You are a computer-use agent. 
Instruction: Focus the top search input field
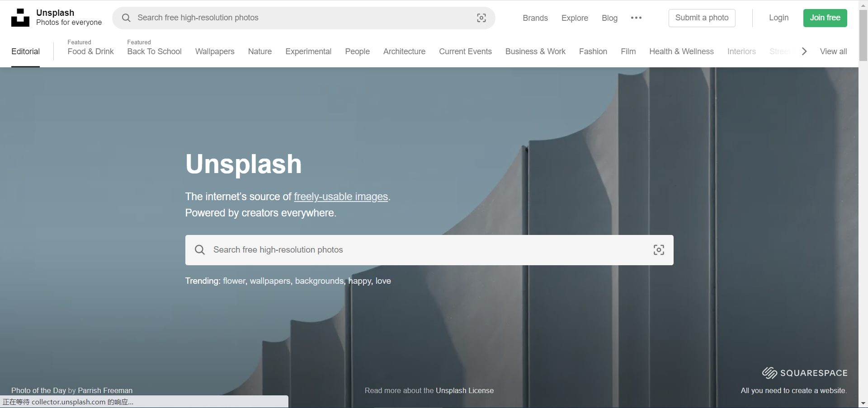click(x=303, y=18)
